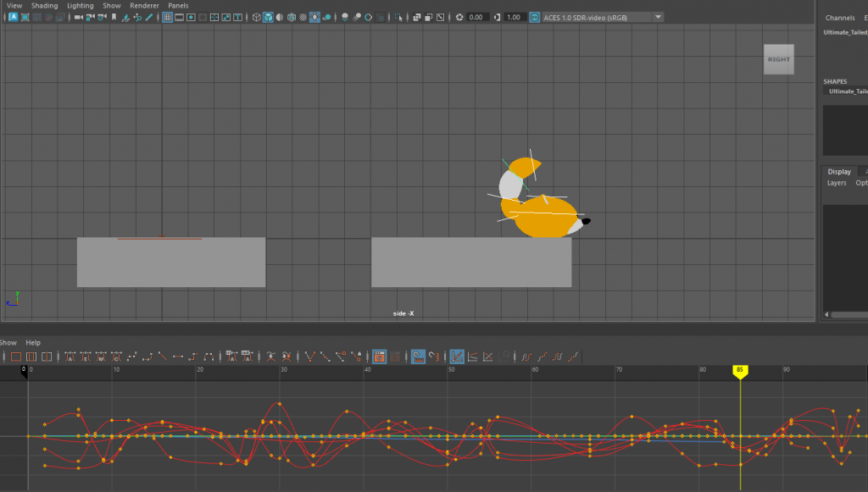Toggle Textured display icon
Image resolution: width=868 pixels, height=492 pixels.
coord(303,17)
